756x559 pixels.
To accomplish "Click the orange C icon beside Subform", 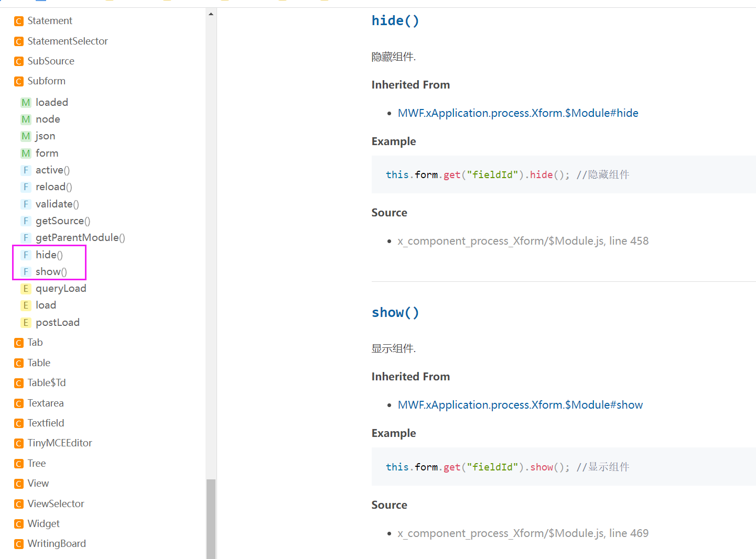I will [19, 82].
